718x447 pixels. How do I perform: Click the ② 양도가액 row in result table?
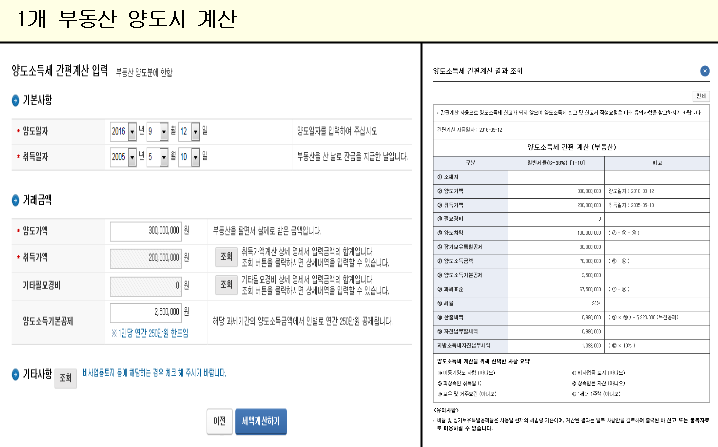pos(571,191)
